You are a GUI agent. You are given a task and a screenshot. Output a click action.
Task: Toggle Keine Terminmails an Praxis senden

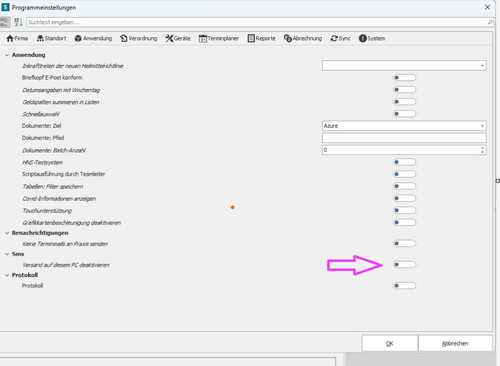click(404, 243)
